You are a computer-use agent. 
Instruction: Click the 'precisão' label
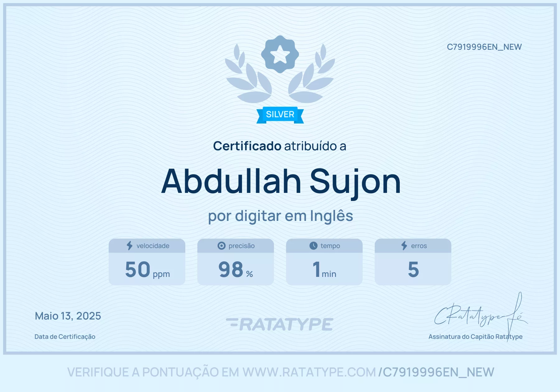coord(241,246)
